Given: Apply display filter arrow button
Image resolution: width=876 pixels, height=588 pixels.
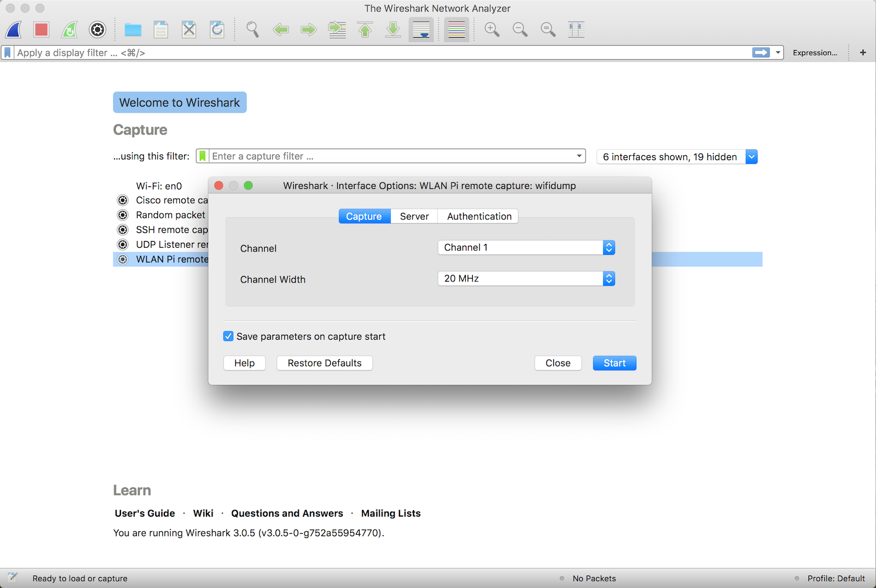Looking at the screenshot, I should point(761,52).
